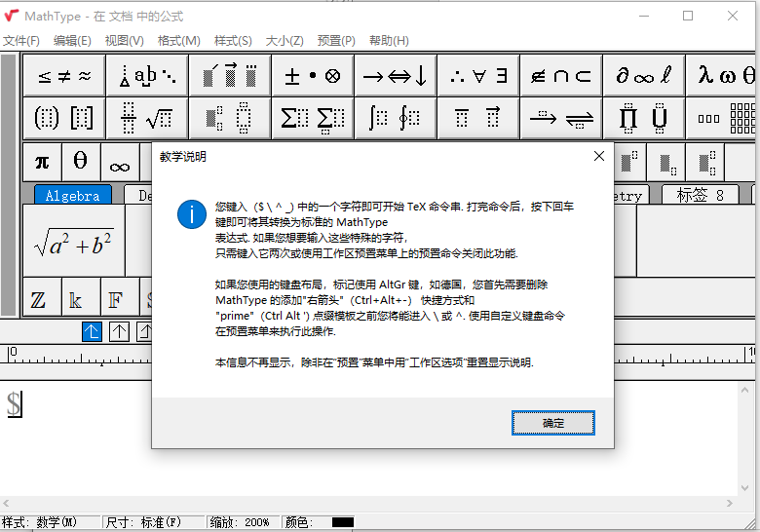The width and height of the screenshot is (760, 532).
Task: Insert the double-struck F symbol
Action: tap(120, 297)
